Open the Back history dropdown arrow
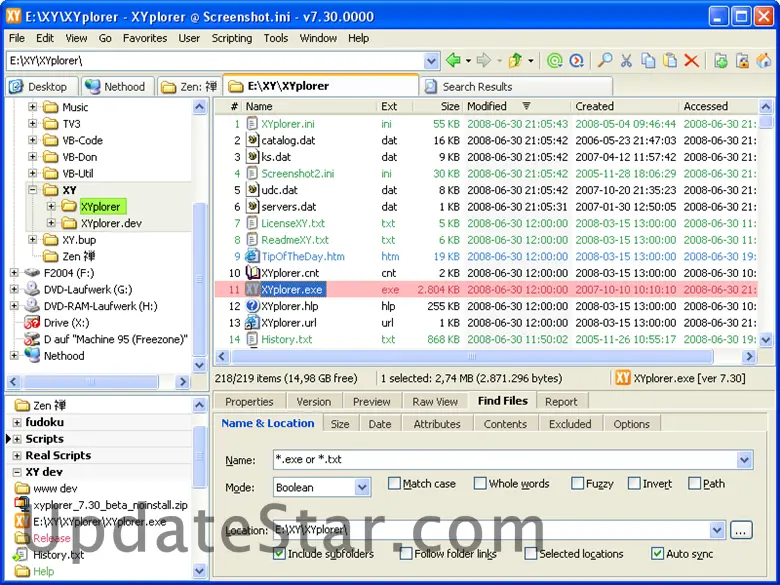 tap(469, 61)
